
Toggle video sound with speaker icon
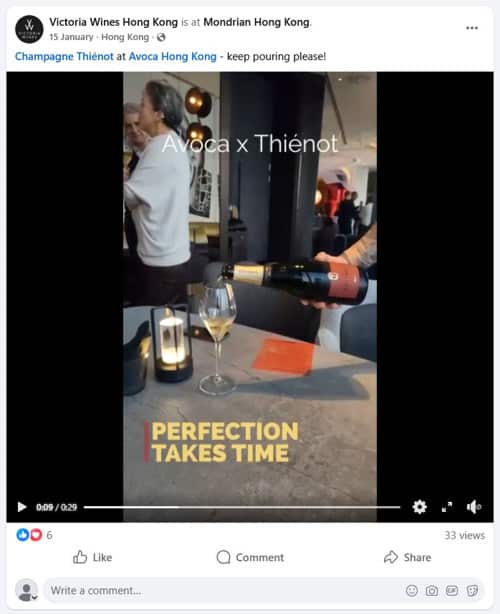(473, 507)
